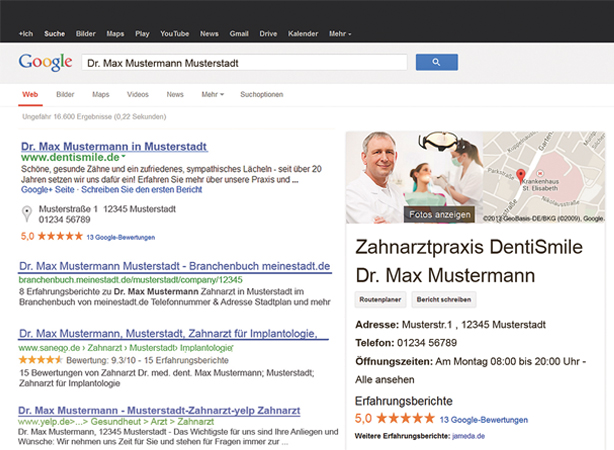This screenshot has height=450, width=614.
Task: Select Suche in the top bar
Action: point(54,34)
